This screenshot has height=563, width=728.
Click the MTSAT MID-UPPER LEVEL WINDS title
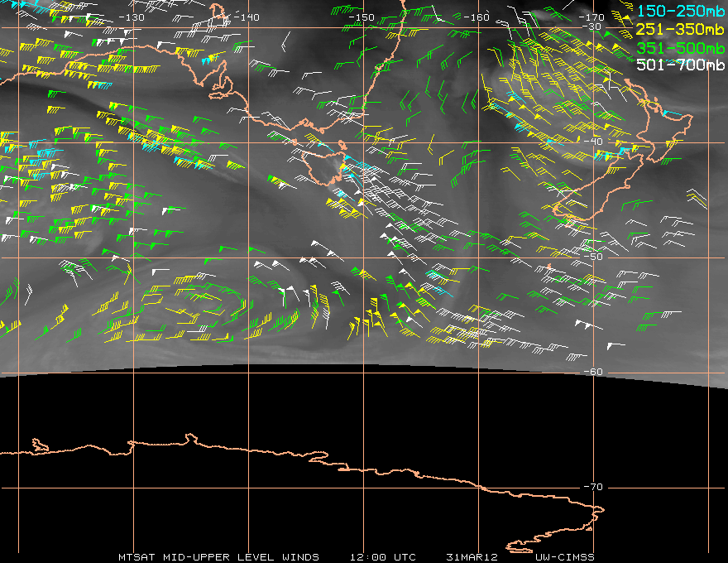[x=218, y=557]
